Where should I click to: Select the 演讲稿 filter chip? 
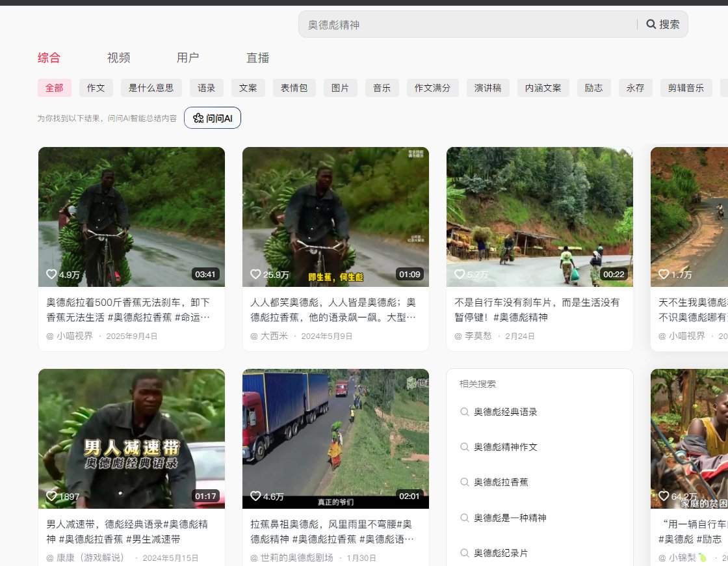pos(488,88)
